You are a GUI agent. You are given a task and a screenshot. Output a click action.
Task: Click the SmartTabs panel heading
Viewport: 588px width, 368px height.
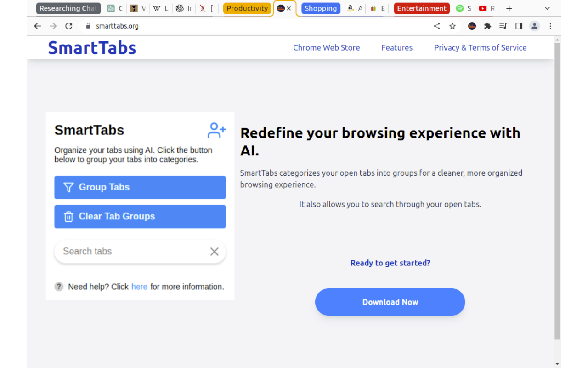tap(89, 130)
